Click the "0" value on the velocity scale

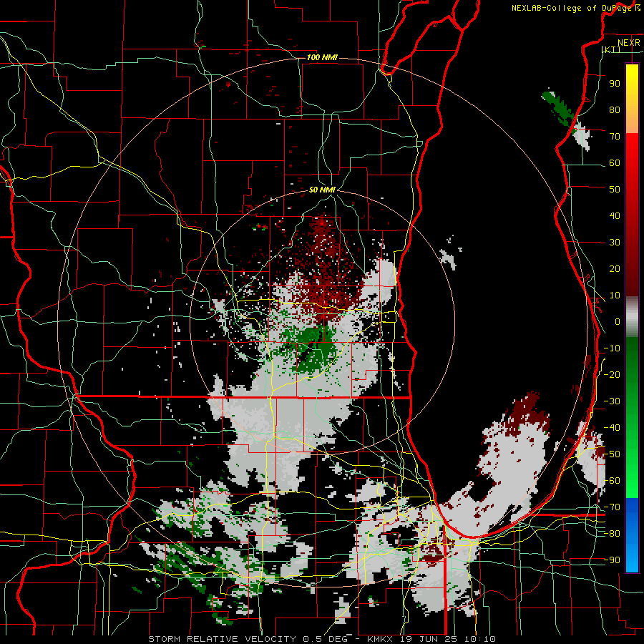tap(618, 321)
